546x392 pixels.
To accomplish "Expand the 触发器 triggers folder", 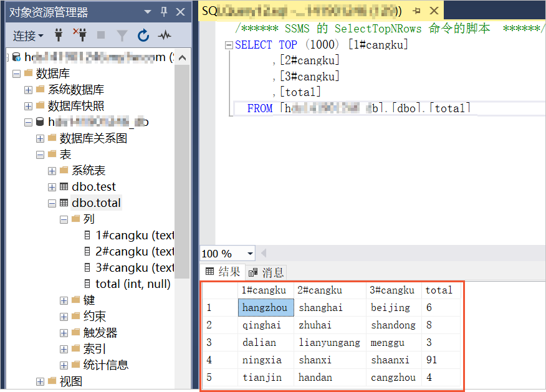I will coord(64,333).
